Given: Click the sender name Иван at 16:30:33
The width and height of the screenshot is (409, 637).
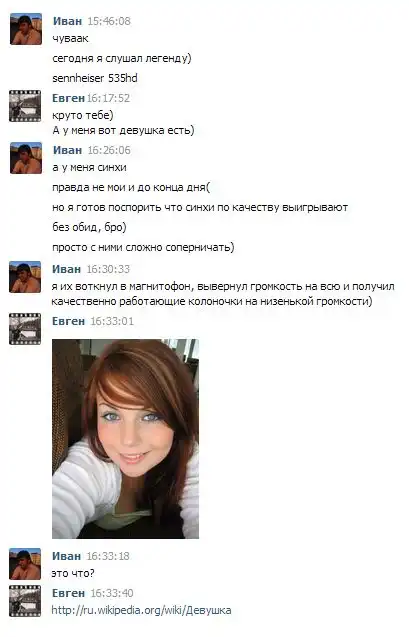Looking at the screenshot, I should click(x=67, y=269).
